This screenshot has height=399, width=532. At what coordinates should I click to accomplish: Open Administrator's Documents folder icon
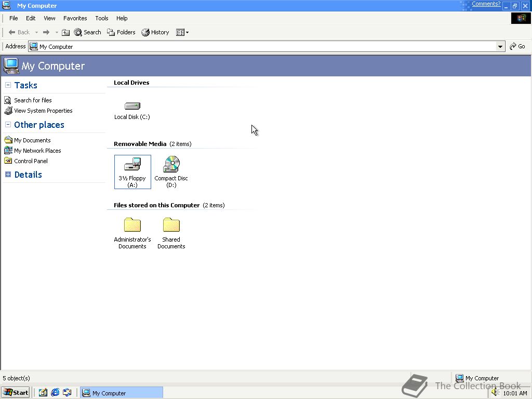coord(132,225)
